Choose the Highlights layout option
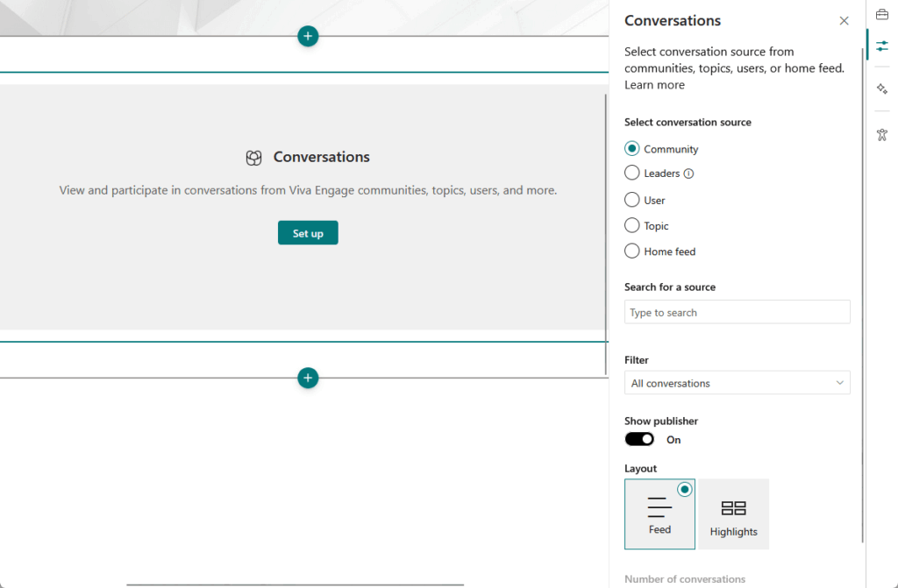 click(x=733, y=514)
